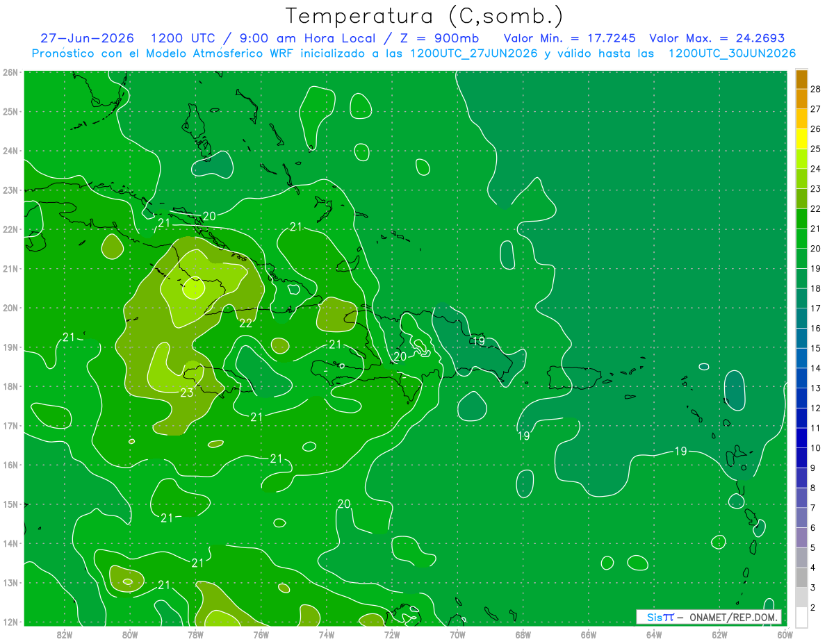Click the longitude axis label "68W"
Viewport: 834px width, 644px height.
click(x=523, y=634)
